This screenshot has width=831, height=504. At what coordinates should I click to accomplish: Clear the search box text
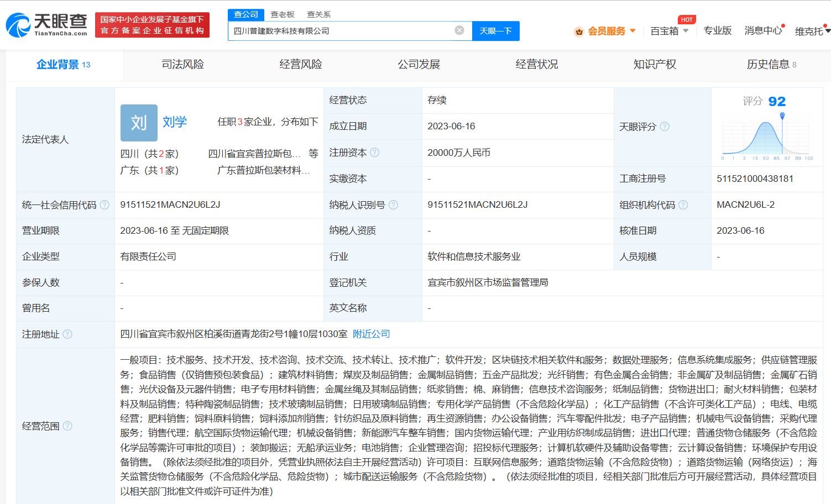[459, 30]
